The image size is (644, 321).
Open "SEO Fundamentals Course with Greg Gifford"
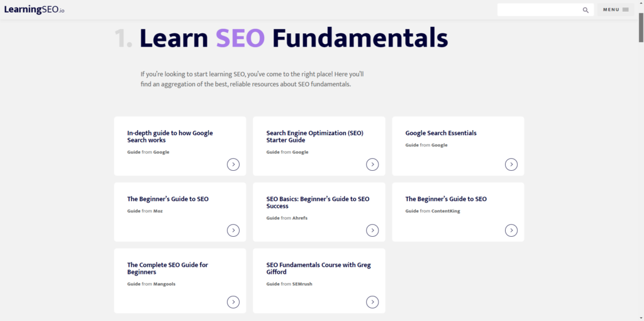(319, 268)
